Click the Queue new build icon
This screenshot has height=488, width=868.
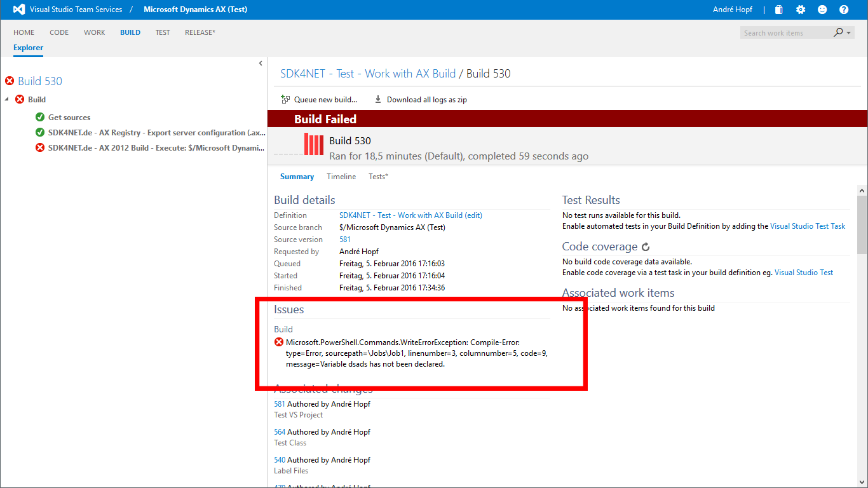[x=285, y=99]
